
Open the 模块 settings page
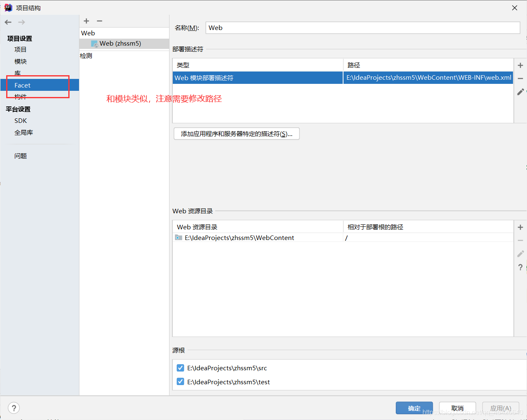pos(21,62)
